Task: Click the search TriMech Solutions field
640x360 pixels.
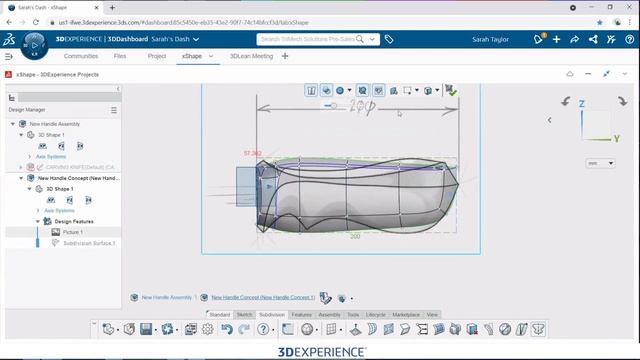Action: click(308, 39)
